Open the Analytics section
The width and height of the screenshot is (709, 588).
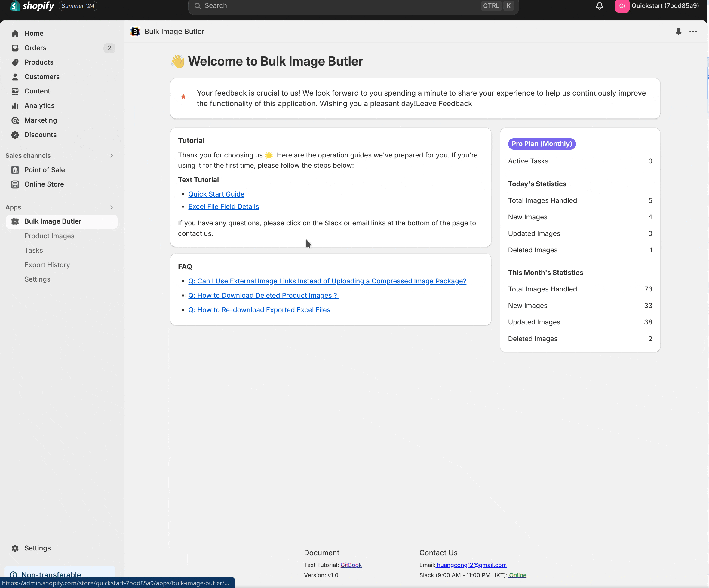(39, 105)
